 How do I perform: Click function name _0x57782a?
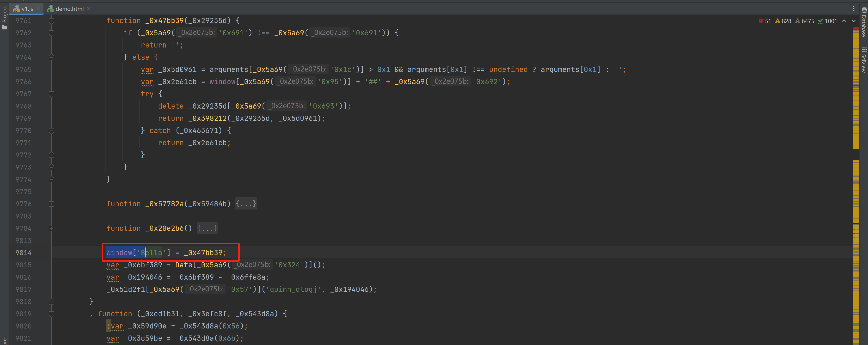coord(165,204)
